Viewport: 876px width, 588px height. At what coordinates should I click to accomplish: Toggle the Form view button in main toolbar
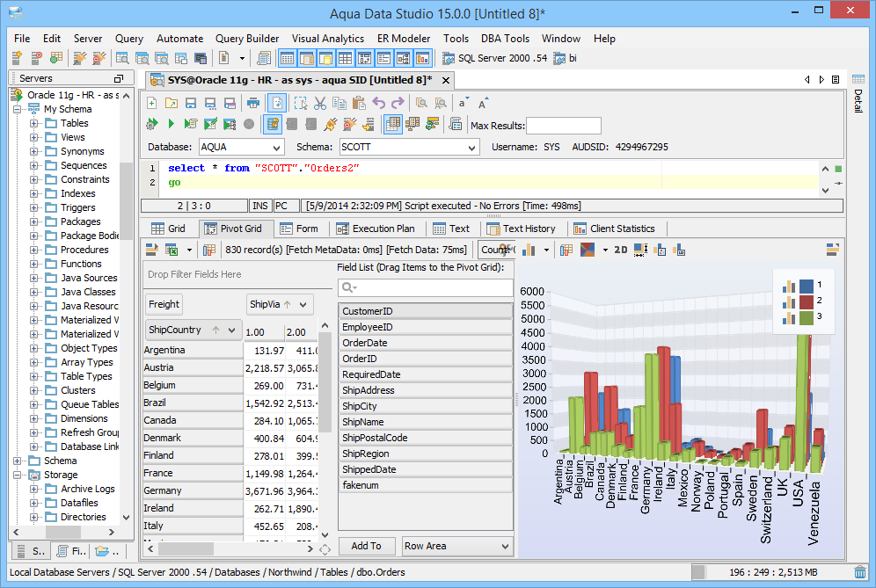pyautogui.click(x=383, y=58)
